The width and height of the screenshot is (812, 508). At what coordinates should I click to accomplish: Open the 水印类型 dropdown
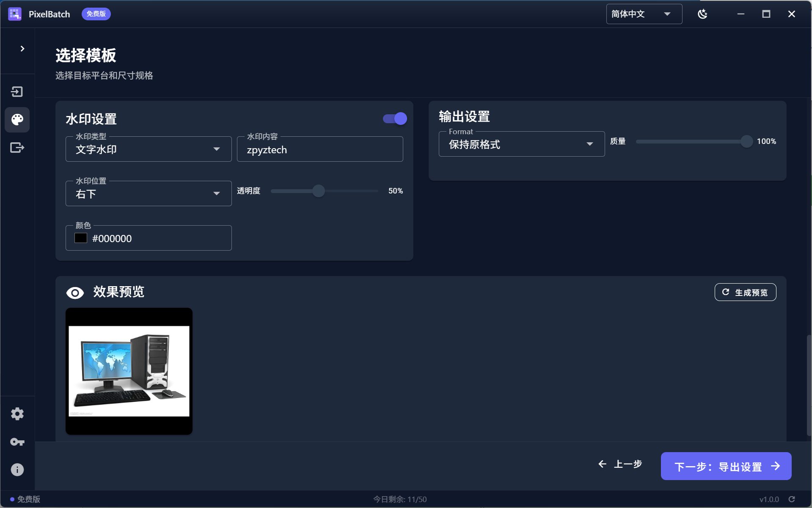point(148,149)
